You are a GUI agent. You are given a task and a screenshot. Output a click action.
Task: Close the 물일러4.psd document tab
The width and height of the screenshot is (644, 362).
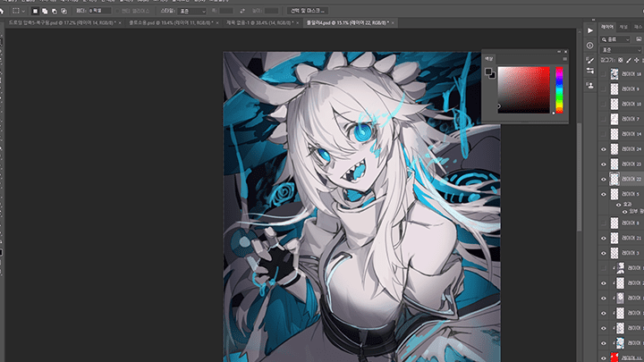click(393, 23)
